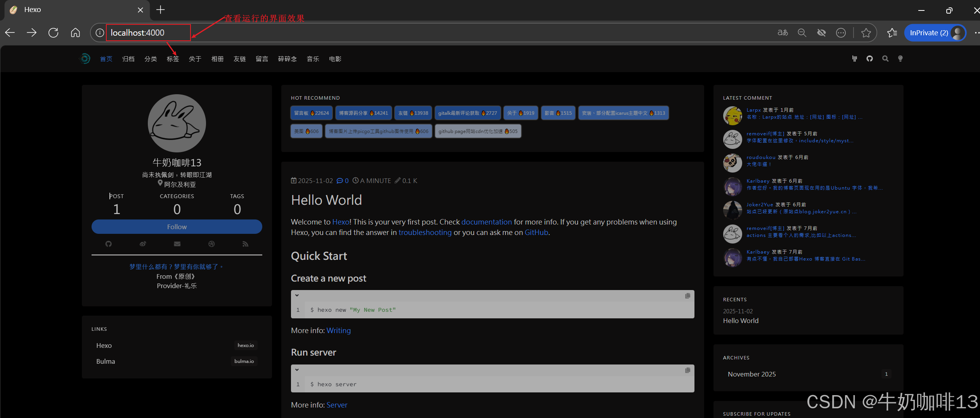Collapse the hexo server code block

point(297,370)
